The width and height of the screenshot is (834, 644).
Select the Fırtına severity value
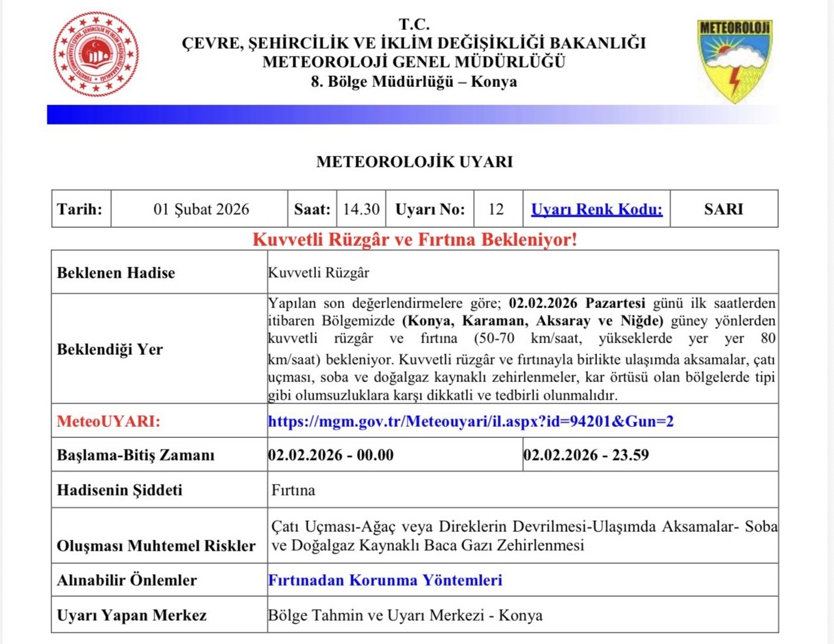pyautogui.click(x=293, y=490)
